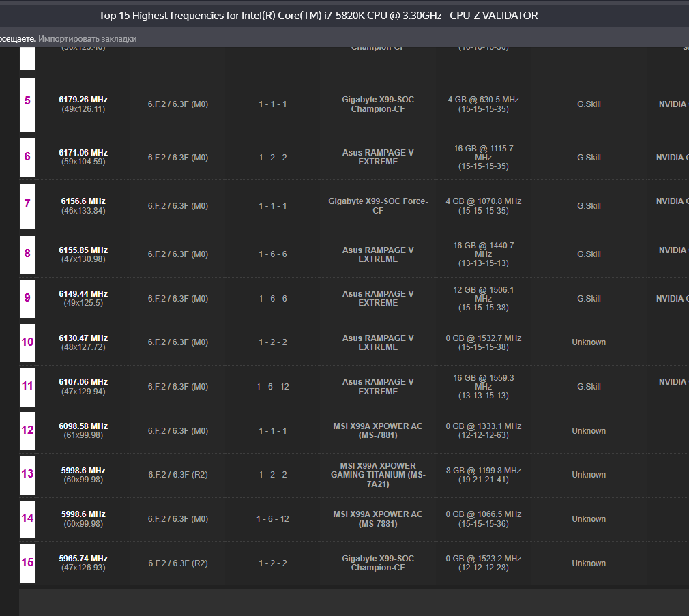Click core count 1 - 6 - 12 in row 11
Viewport: 689px width, 616px height.
[x=273, y=387]
